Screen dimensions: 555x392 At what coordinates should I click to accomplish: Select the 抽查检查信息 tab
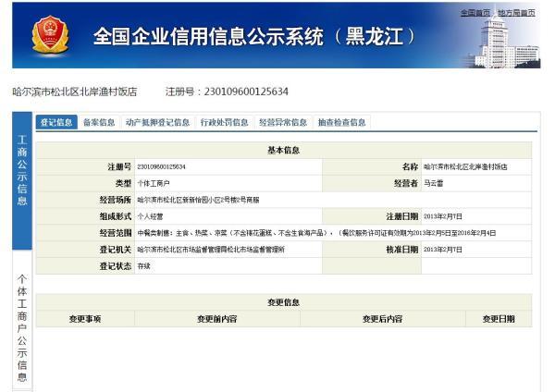point(341,122)
